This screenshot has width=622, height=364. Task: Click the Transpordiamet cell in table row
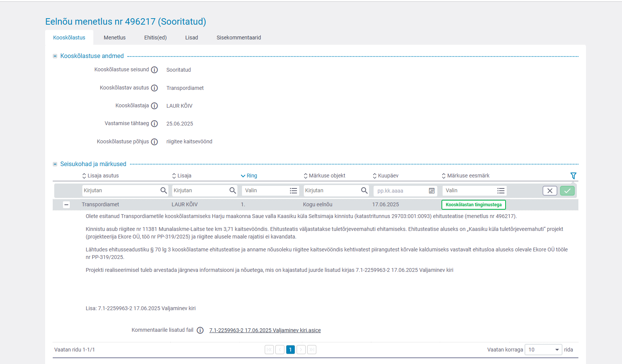click(101, 204)
